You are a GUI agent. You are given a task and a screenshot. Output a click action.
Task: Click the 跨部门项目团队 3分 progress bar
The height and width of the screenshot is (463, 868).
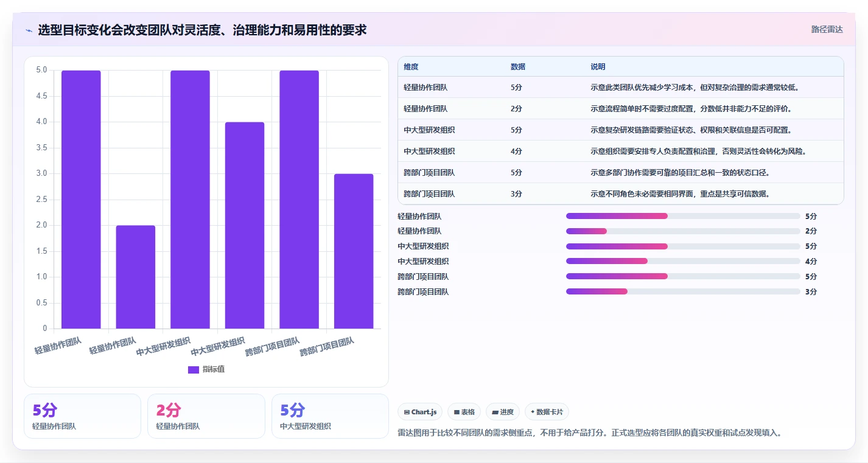pyautogui.click(x=683, y=291)
